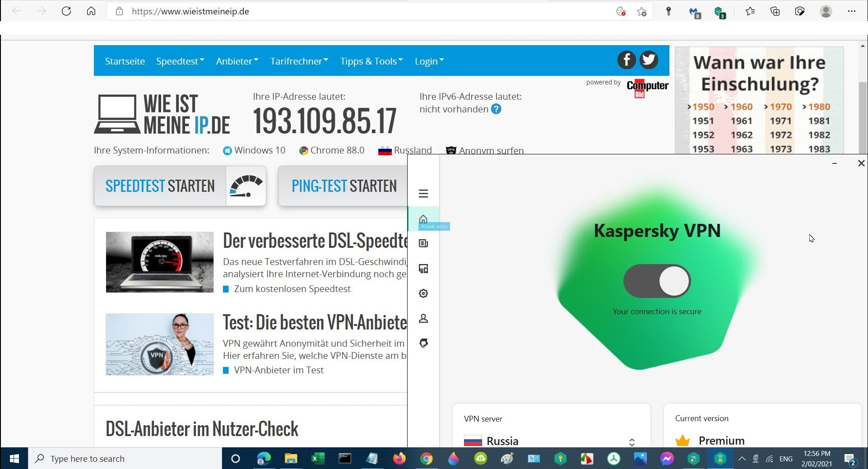Open browser Collections

tap(775, 11)
